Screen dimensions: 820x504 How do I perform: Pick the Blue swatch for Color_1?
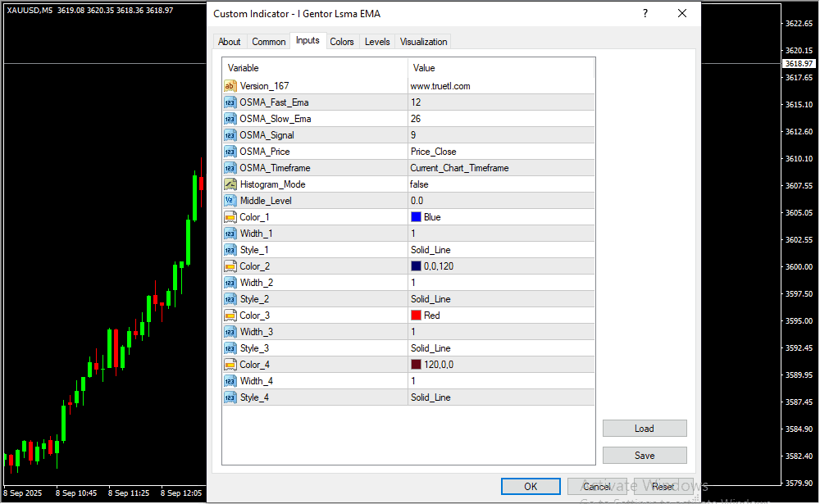point(416,217)
